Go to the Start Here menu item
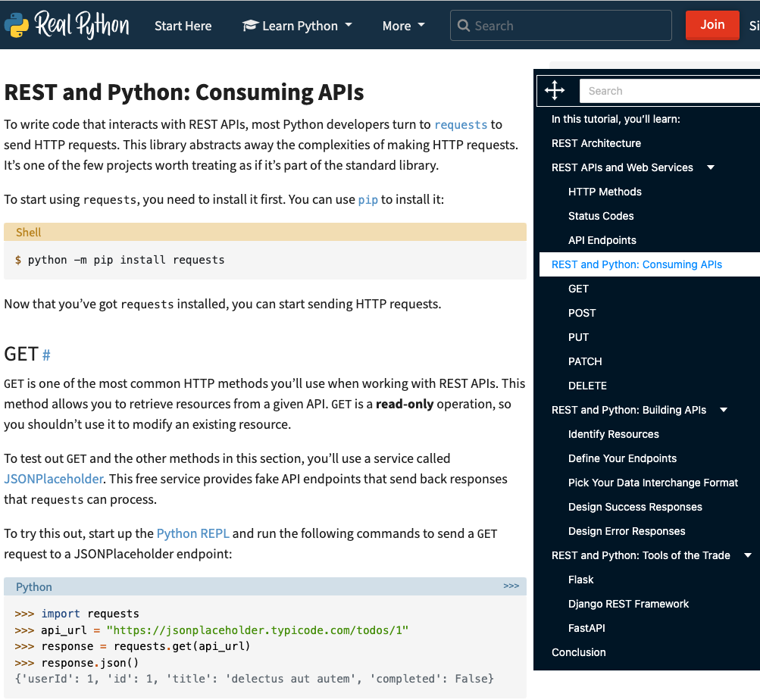This screenshot has width=760, height=700. coord(183,26)
